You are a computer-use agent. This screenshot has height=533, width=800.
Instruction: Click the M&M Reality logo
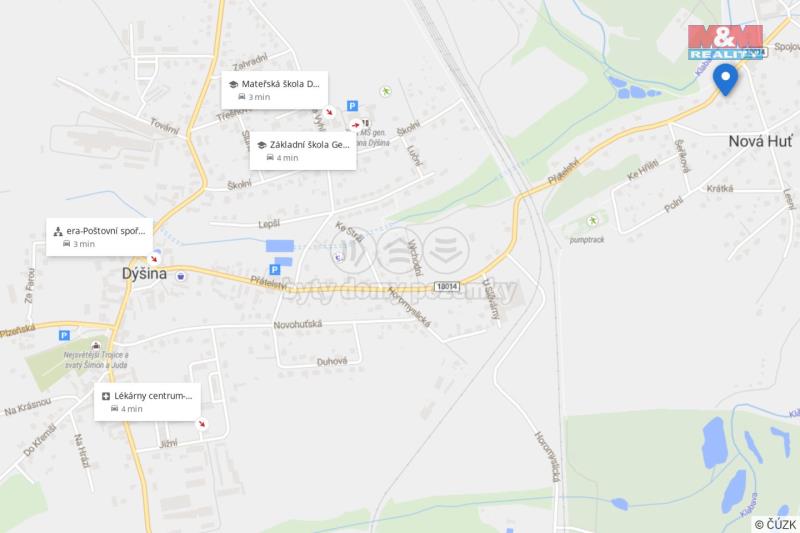coord(725,42)
